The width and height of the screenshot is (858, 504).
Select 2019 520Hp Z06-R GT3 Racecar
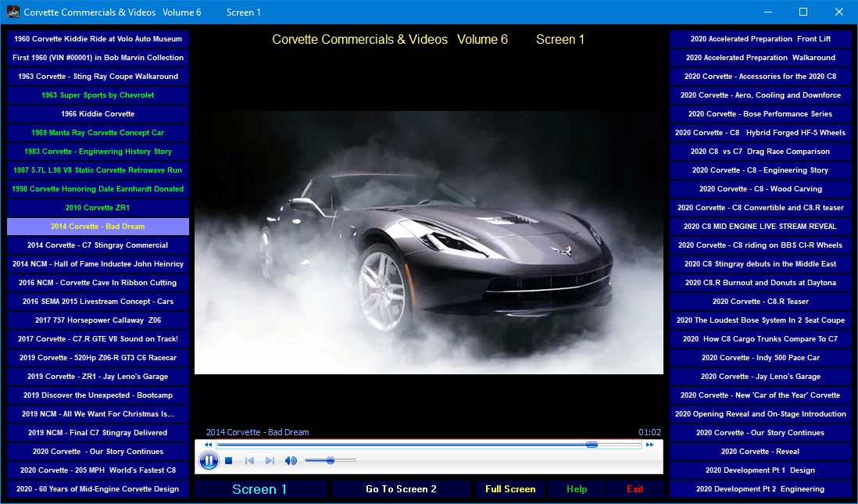(98, 357)
